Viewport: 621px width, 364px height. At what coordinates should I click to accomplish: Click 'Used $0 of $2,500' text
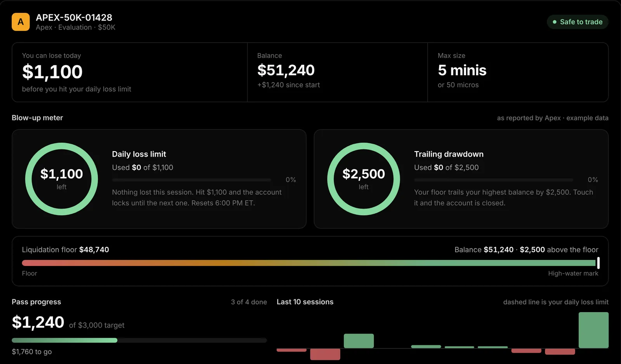tap(446, 167)
